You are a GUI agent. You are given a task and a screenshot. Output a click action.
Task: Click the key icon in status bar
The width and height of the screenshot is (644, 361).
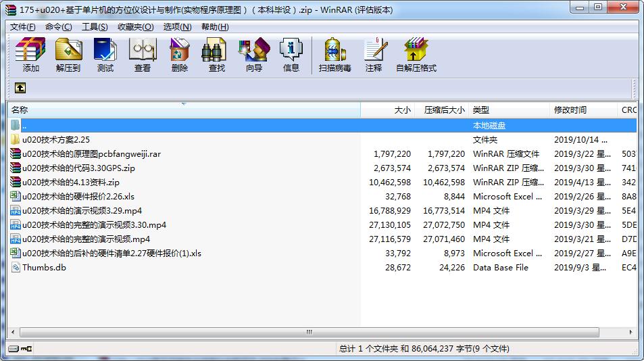click(26, 349)
